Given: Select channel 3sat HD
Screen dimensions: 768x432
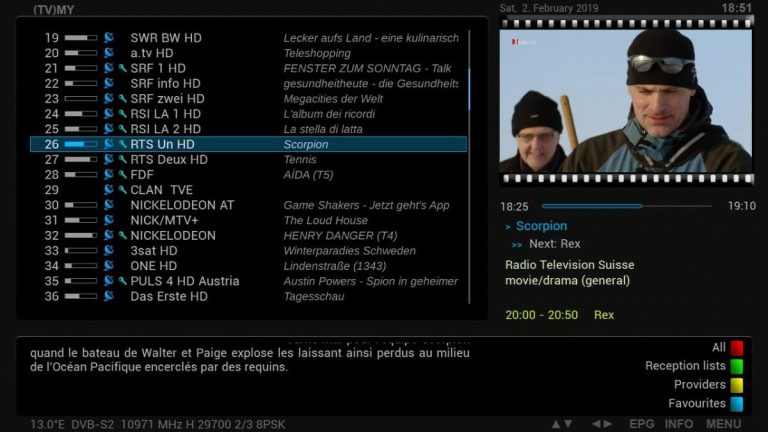Looking at the screenshot, I should [x=154, y=250].
